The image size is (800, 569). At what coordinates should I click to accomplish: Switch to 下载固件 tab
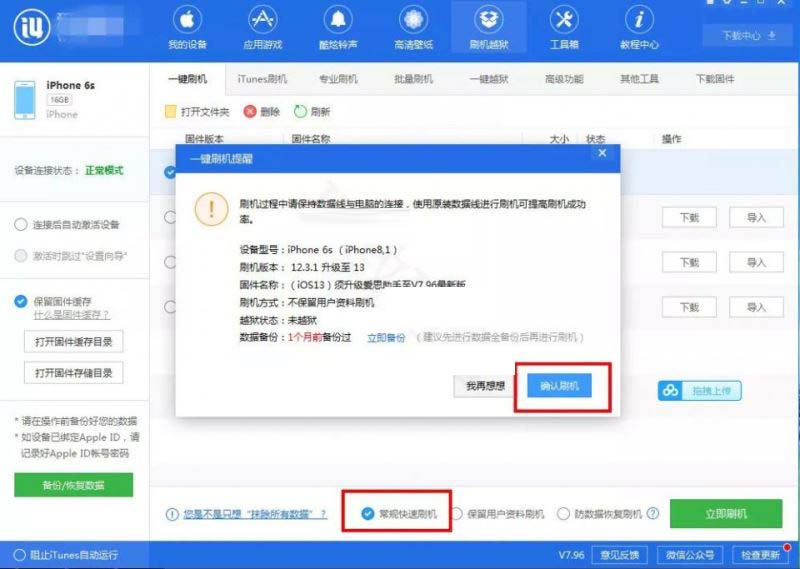[x=715, y=79]
